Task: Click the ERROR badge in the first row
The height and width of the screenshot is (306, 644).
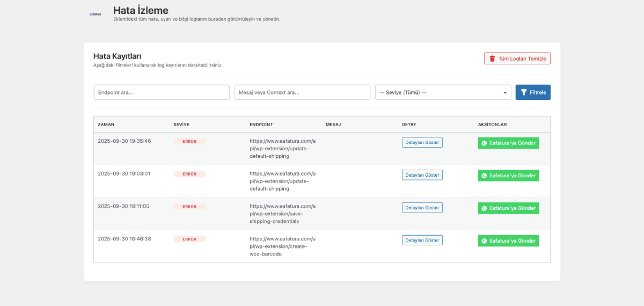Action: click(189, 141)
